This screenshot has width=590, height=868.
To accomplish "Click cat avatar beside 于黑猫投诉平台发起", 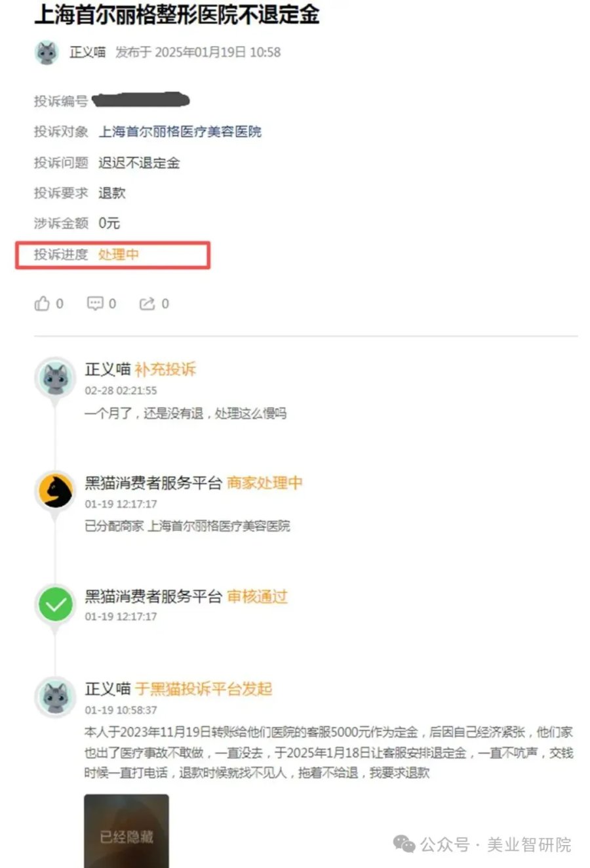I will pos(56,697).
